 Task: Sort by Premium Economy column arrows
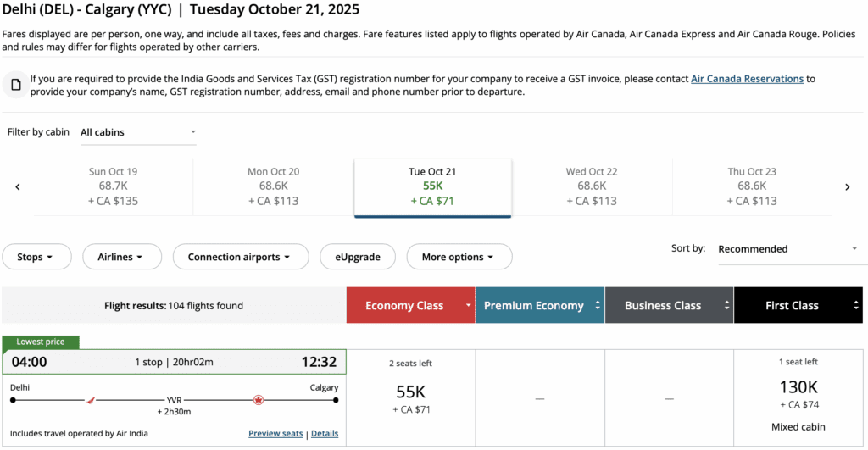point(598,306)
